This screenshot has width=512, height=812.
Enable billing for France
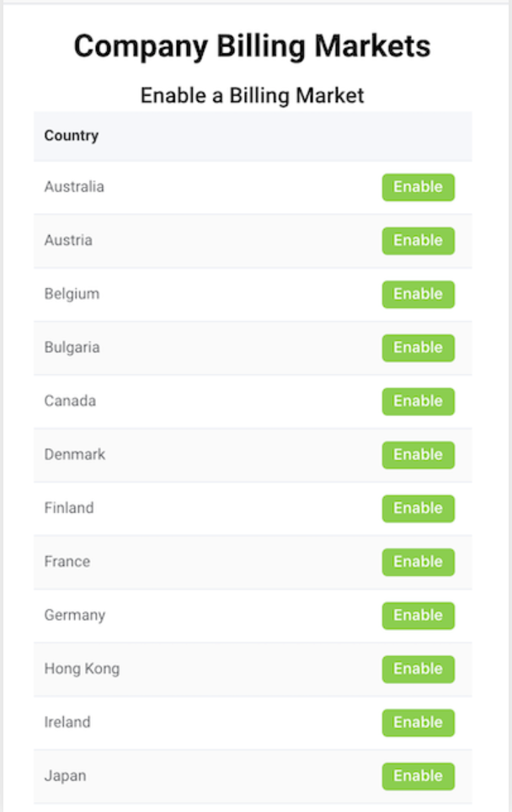pos(418,562)
